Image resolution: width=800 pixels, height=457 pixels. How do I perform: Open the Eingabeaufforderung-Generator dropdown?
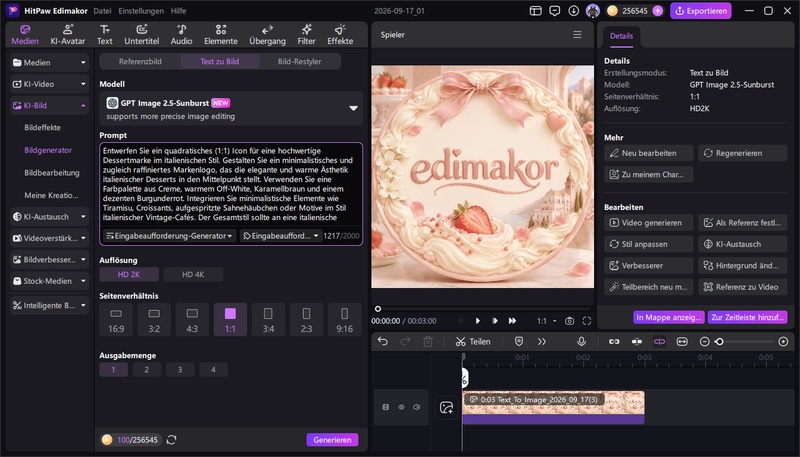coord(169,236)
